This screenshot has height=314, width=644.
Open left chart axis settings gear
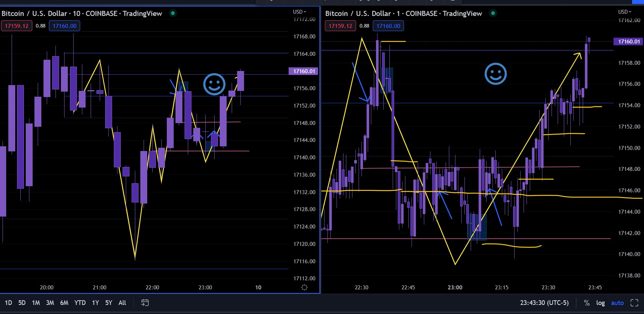tap(304, 287)
